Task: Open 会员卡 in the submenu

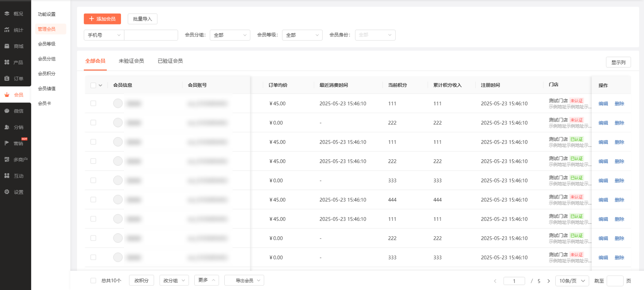Action: 44,103
